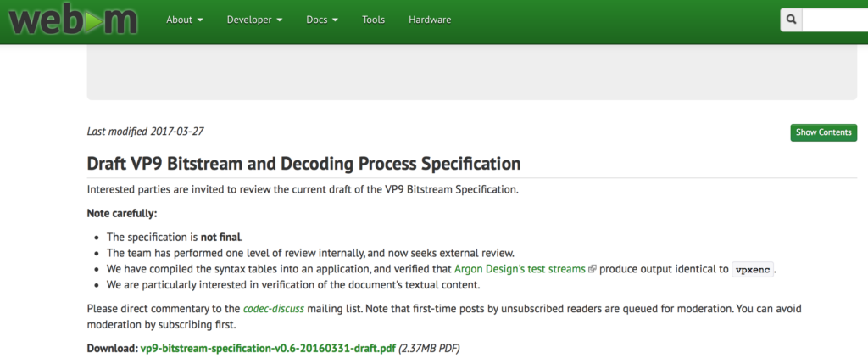Go to the Hardware page
The height and width of the screenshot is (364, 868).
(430, 20)
